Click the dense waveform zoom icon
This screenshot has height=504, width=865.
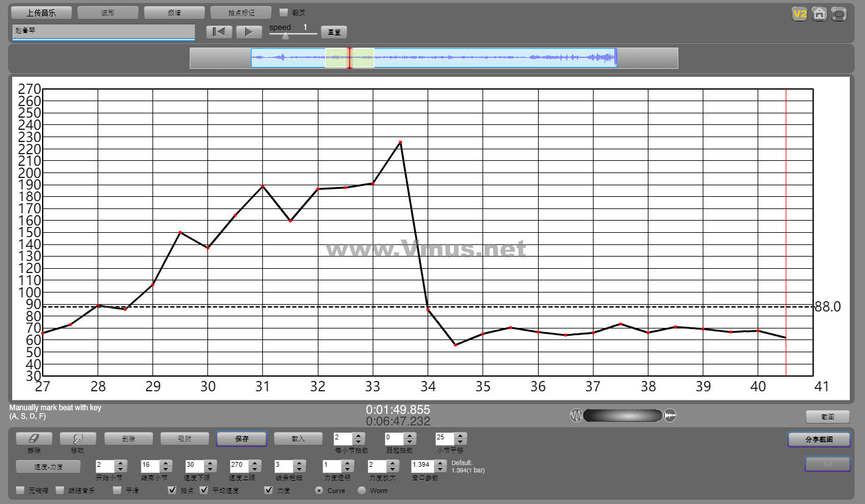click(670, 416)
